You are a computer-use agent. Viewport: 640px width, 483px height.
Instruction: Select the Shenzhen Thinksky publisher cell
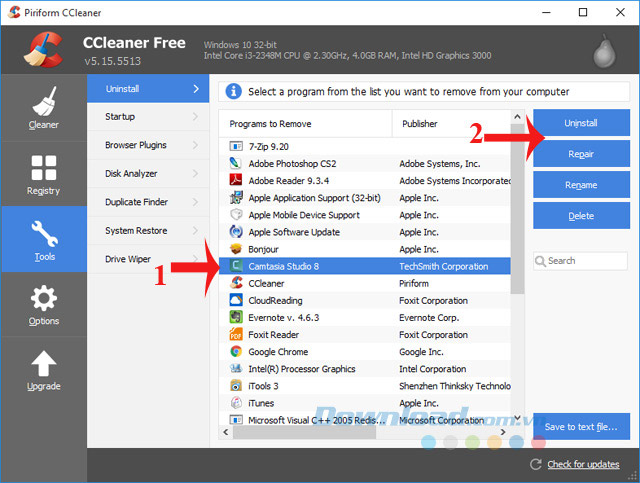(455, 386)
